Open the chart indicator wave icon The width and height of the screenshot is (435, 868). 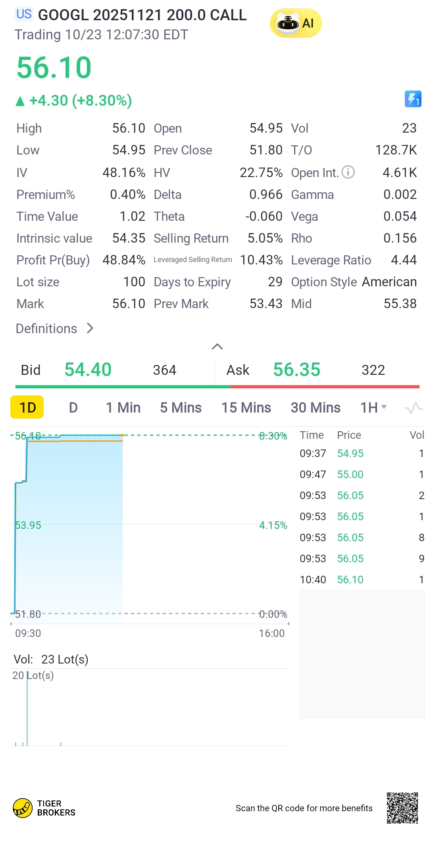[413, 408]
